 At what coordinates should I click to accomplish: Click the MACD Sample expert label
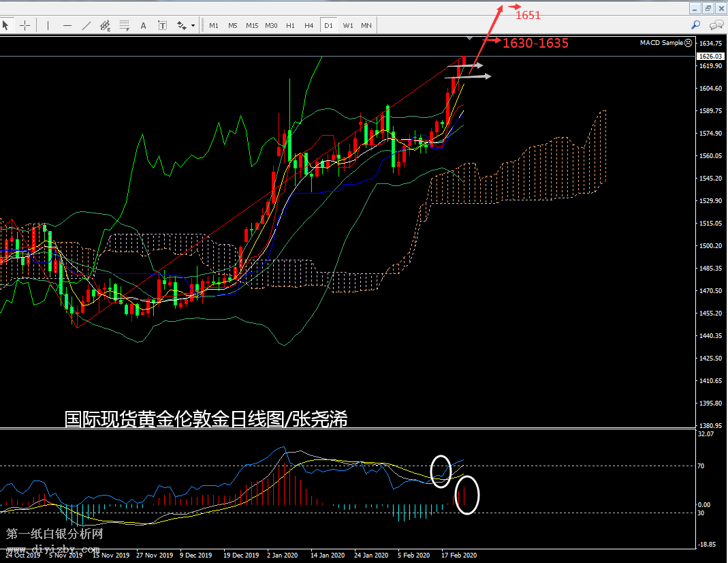pos(661,42)
